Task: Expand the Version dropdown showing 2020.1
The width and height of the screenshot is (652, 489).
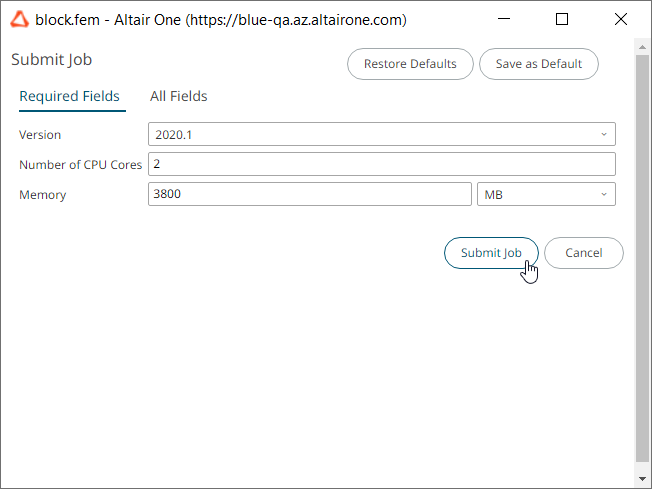Action: coord(381,134)
